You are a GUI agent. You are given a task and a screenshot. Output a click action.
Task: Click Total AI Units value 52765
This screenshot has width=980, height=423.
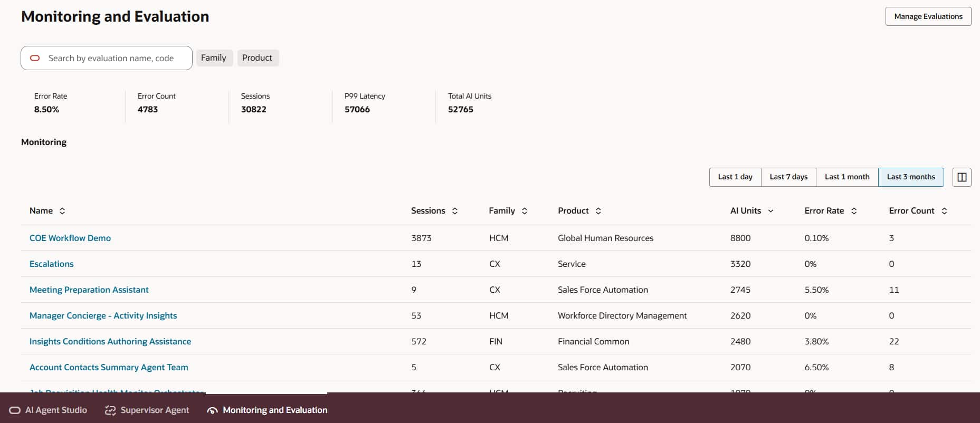[461, 110]
